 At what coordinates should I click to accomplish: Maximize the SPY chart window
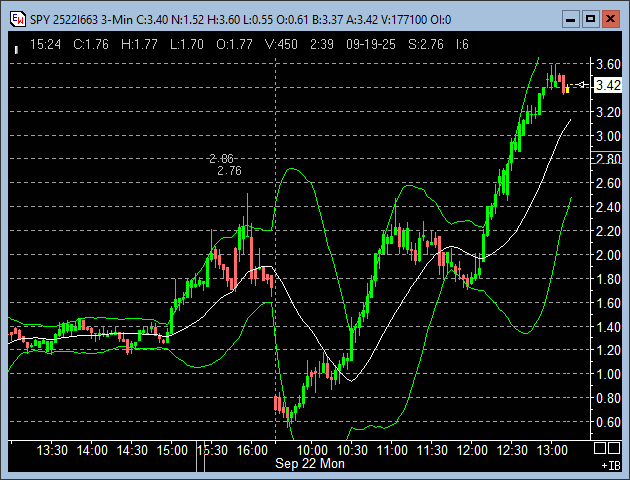pyautogui.click(x=589, y=18)
